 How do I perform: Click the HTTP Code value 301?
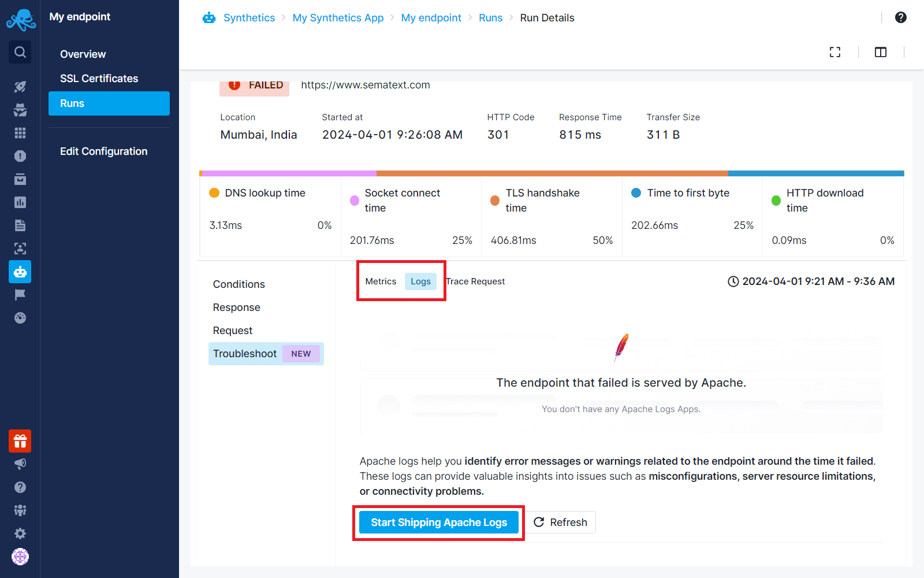498,135
